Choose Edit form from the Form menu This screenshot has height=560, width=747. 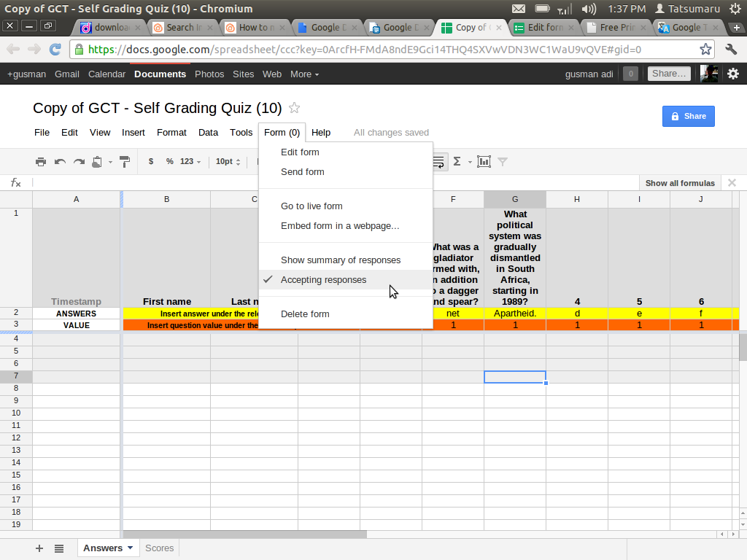tap(300, 152)
